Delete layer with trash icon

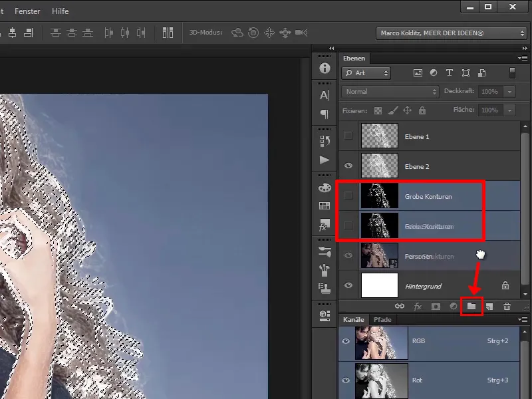pos(507,307)
